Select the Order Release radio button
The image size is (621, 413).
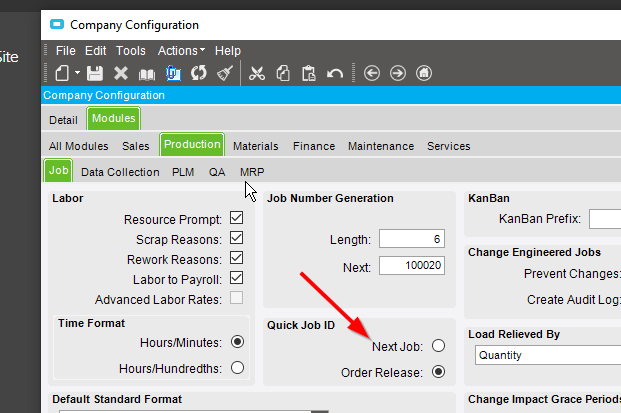tap(438, 372)
